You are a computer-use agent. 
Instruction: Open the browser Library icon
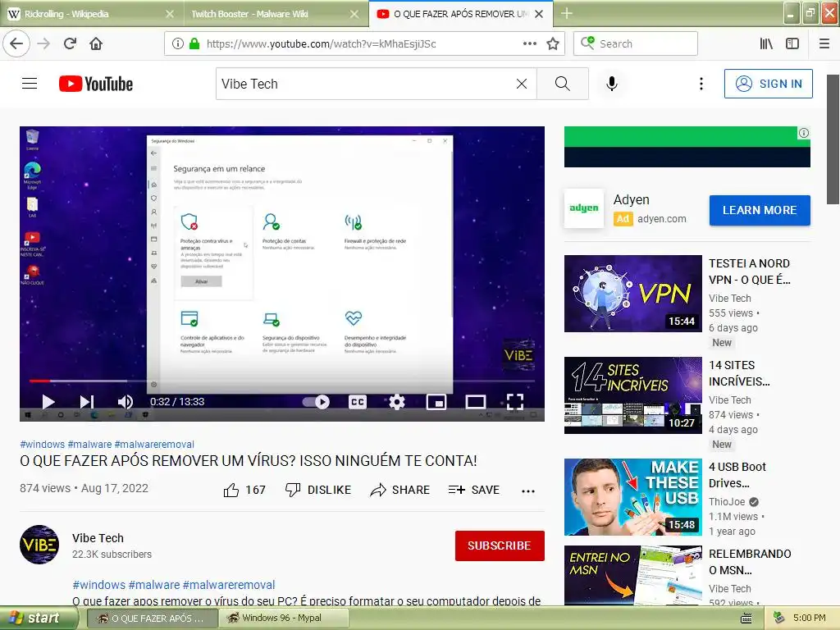click(x=766, y=44)
